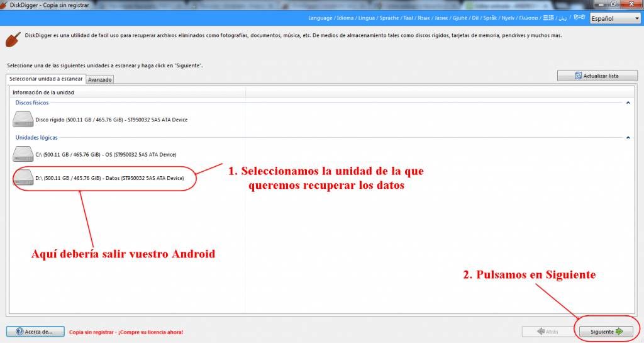Open the Seleccionar unidad a escanear tab

tap(45, 79)
